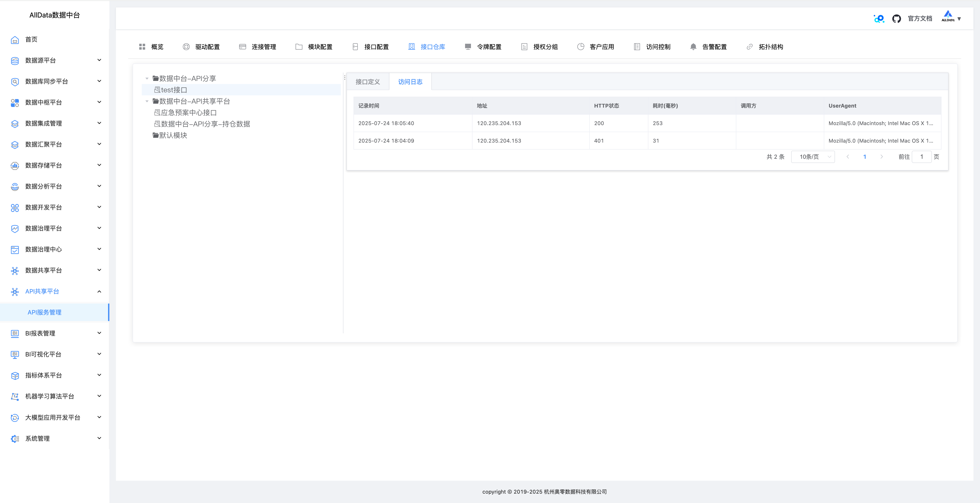Click the API共享平台 icon

15,292
